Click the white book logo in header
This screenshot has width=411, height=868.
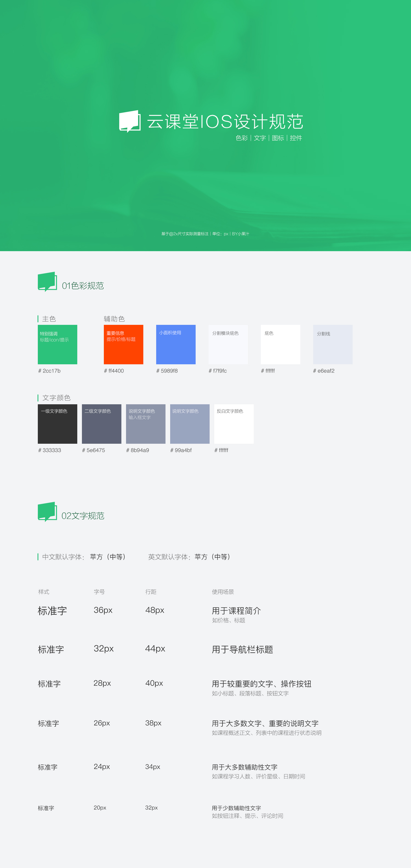click(130, 121)
